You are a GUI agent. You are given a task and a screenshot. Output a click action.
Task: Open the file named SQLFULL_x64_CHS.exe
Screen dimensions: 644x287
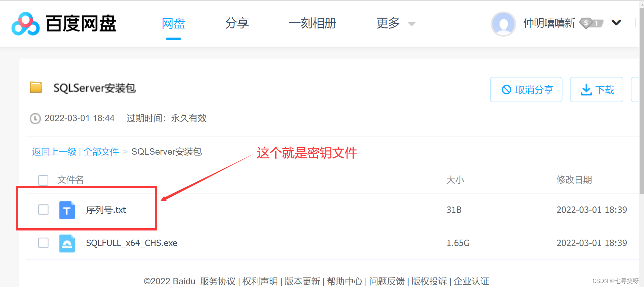point(132,243)
